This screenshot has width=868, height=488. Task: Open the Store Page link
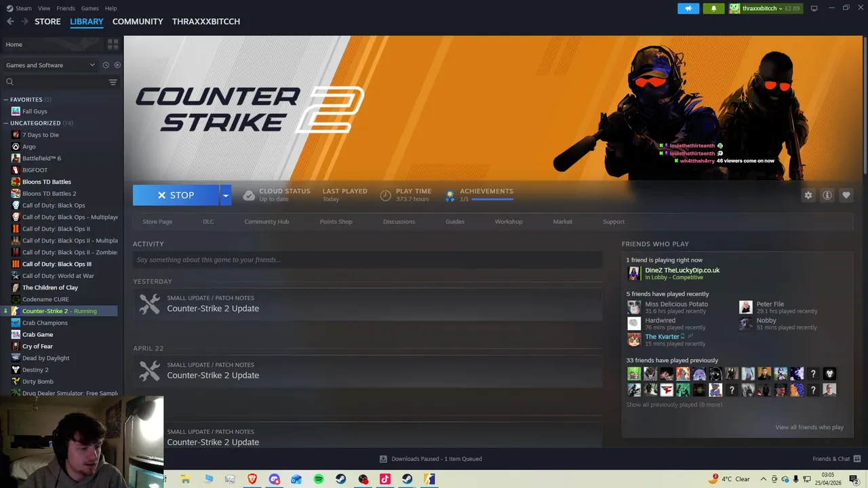[x=157, y=222]
